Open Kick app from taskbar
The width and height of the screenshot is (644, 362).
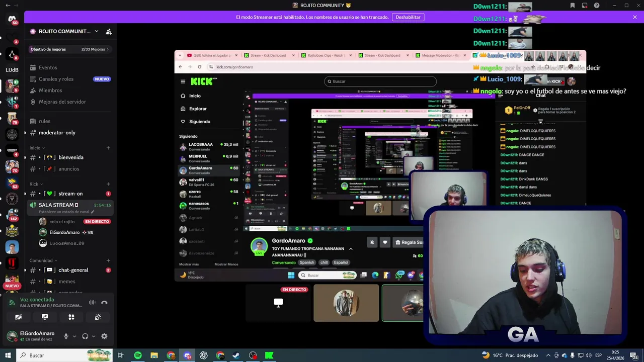click(269, 355)
